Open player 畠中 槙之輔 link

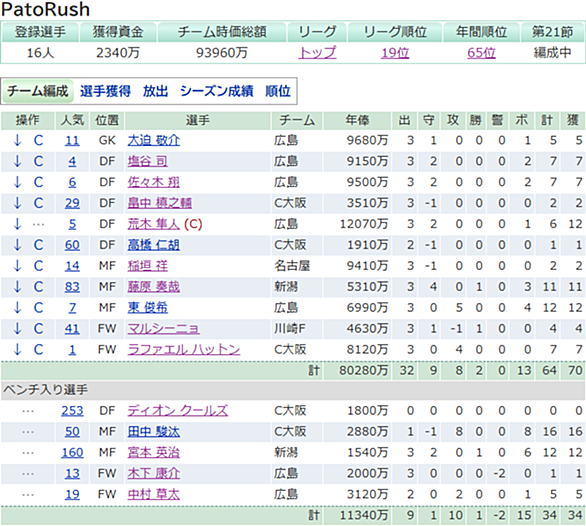tap(160, 203)
